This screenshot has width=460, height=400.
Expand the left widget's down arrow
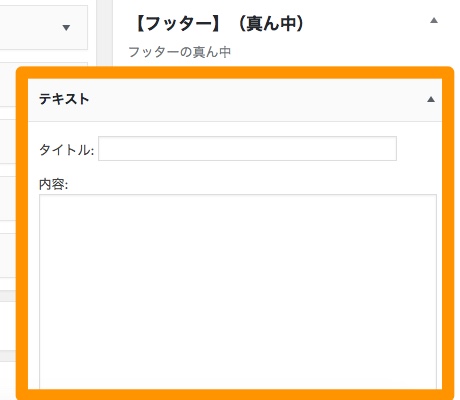click(66, 28)
